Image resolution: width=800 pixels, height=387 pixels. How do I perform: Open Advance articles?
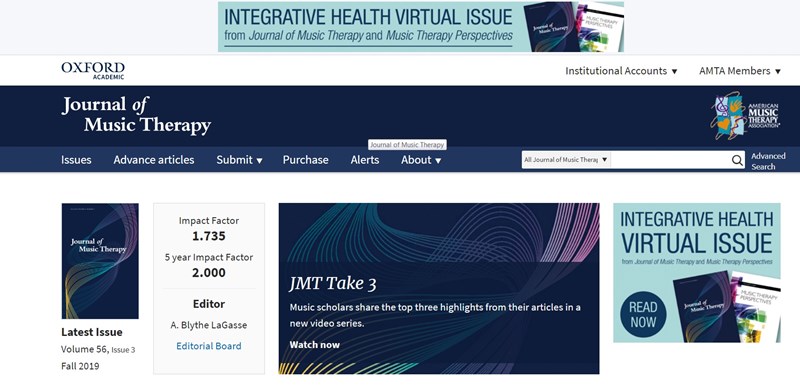tap(154, 160)
